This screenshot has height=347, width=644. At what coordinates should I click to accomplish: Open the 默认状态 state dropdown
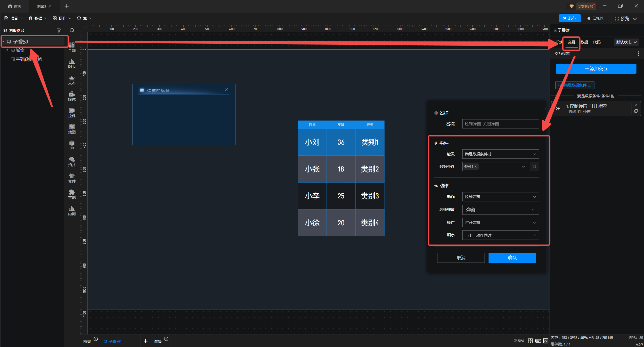[x=626, y=42]
